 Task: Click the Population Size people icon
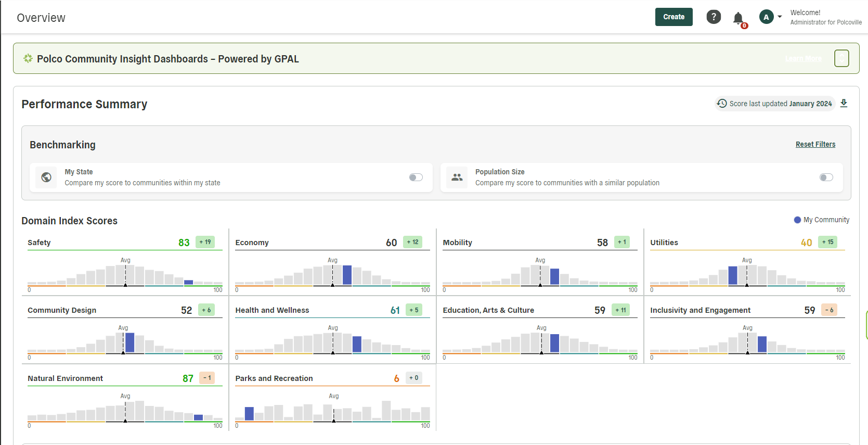457,177
